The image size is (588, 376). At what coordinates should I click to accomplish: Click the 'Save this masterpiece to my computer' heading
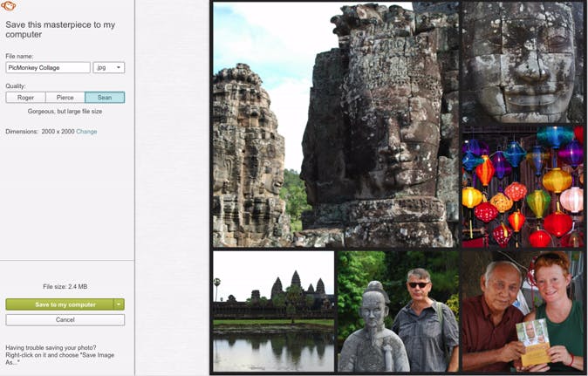60,30
